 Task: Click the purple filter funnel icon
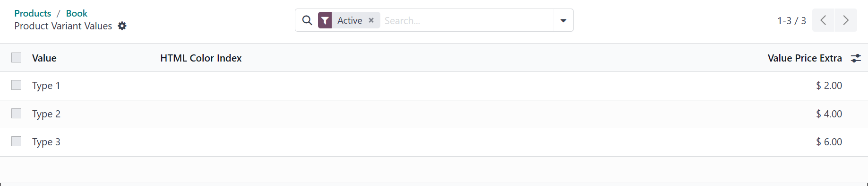[x=325, y=20]
